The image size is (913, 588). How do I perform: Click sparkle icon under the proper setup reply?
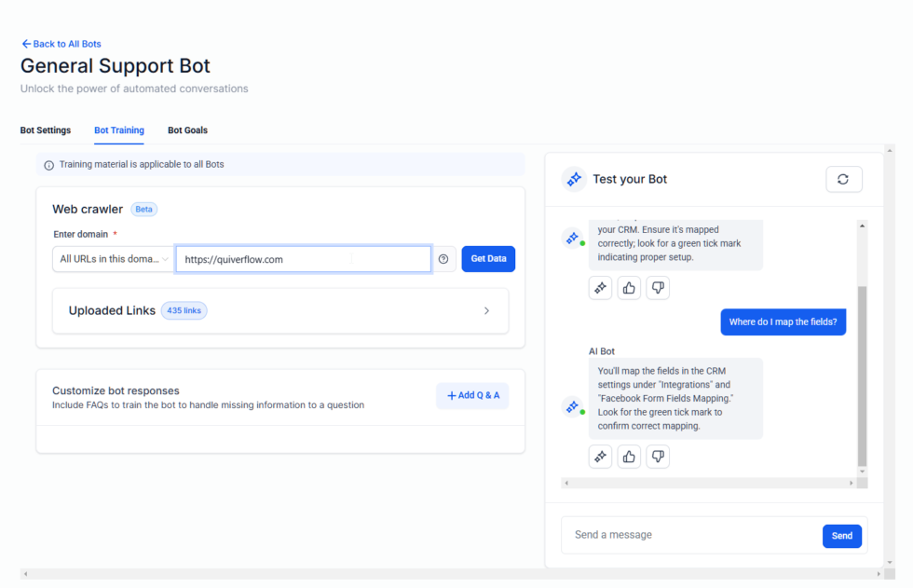point(600,288)
